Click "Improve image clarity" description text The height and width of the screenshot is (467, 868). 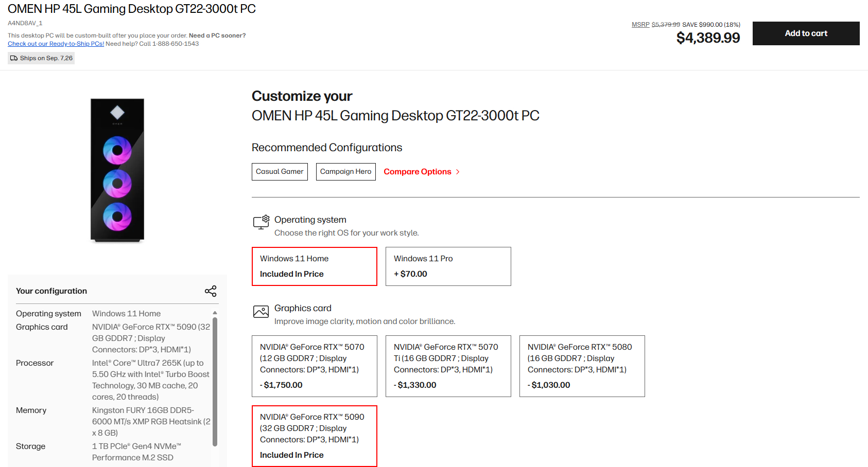pos(364,321)
